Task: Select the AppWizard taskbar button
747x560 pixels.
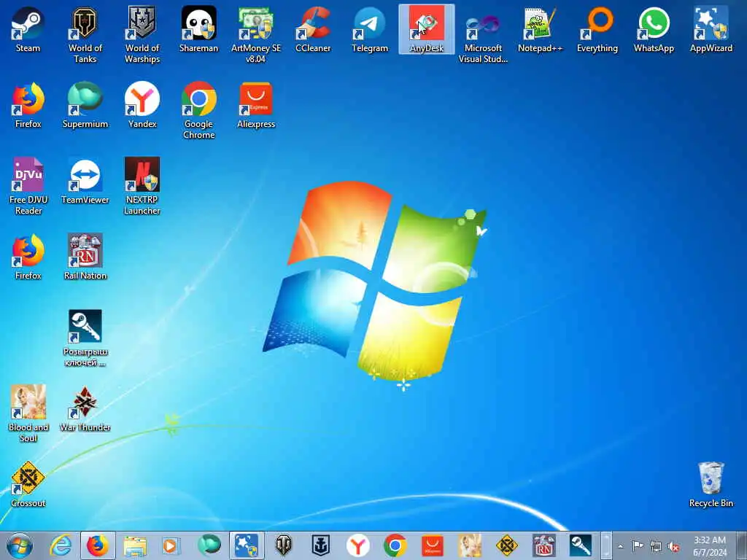Action: [247, 545]
